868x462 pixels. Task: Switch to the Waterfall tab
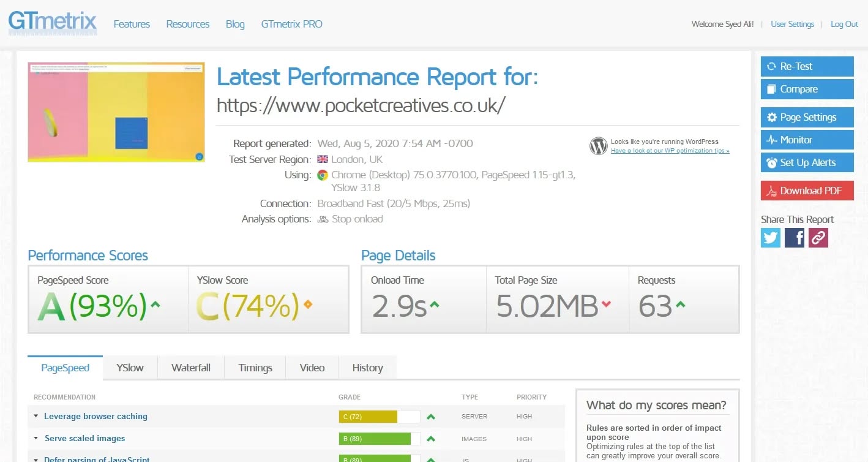pyautogui.click(x=191, y=368)
